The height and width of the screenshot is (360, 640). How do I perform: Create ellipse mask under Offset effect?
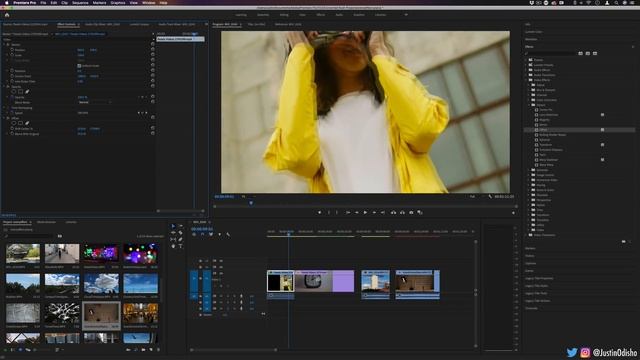click(14, 123)
